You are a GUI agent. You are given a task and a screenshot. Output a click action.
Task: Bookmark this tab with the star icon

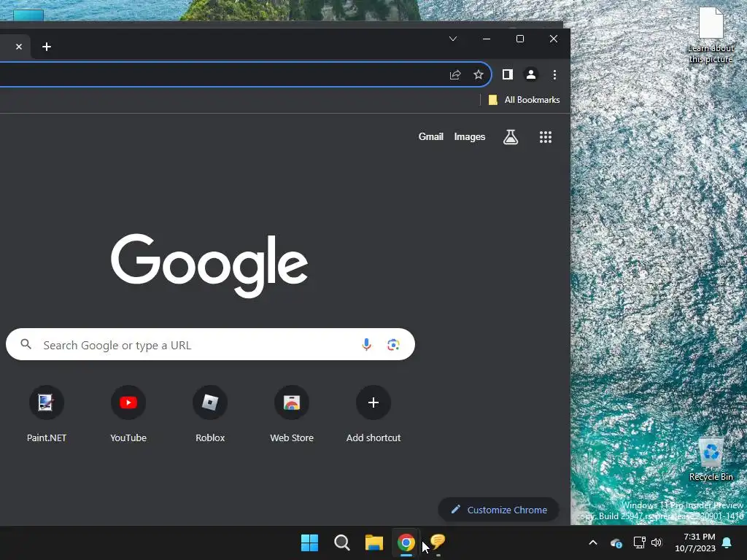(x=479, y=75)
